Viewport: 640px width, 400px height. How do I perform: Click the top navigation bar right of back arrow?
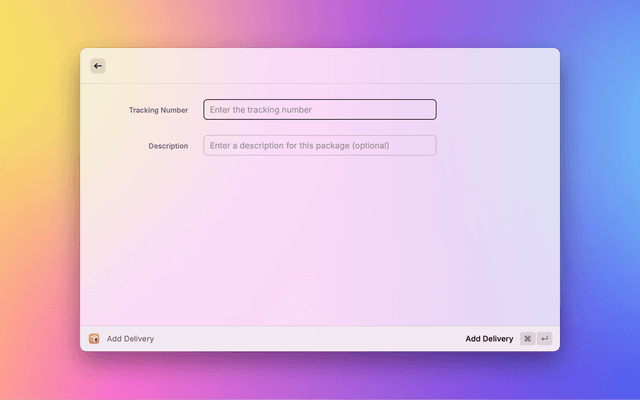(330, 66)
